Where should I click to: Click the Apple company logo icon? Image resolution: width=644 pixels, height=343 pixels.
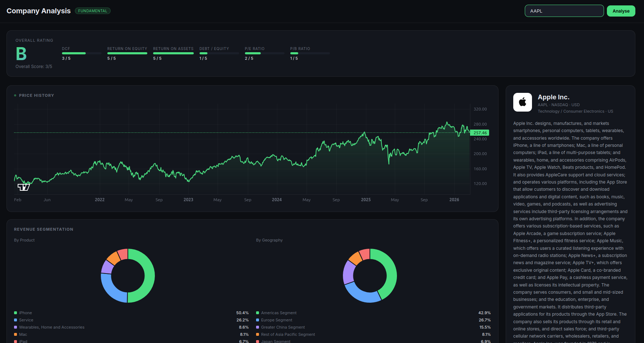[522, 102]
